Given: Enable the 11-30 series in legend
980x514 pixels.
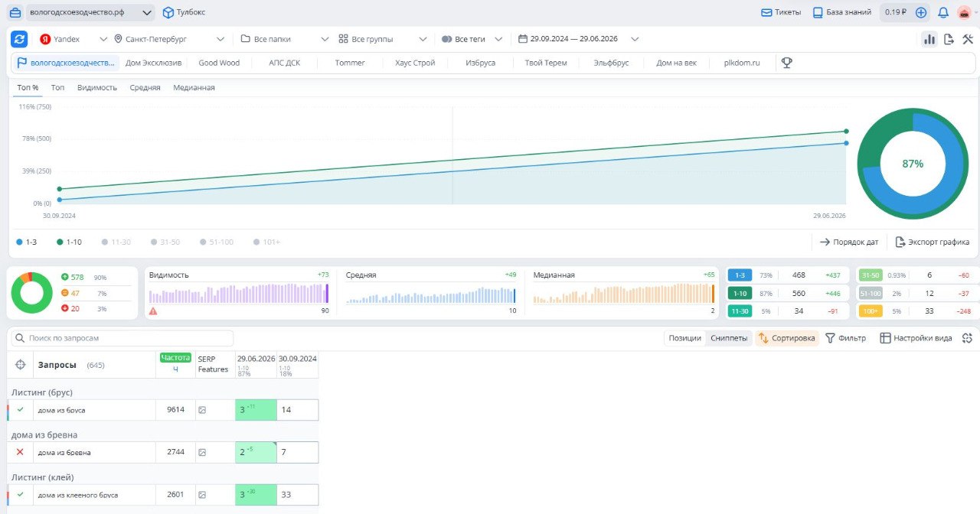Looking at the screenshot, I should pyautogui.click(x=116, y=242).
